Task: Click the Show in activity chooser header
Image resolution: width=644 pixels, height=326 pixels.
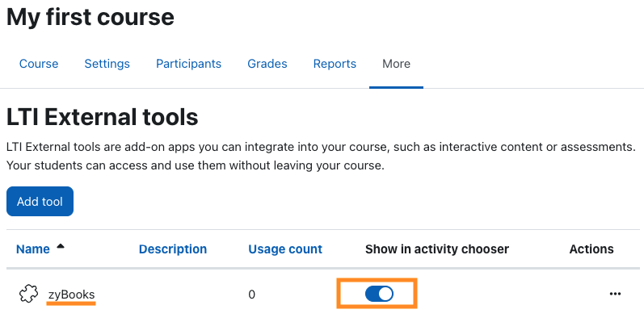Action: click(437, 249)
